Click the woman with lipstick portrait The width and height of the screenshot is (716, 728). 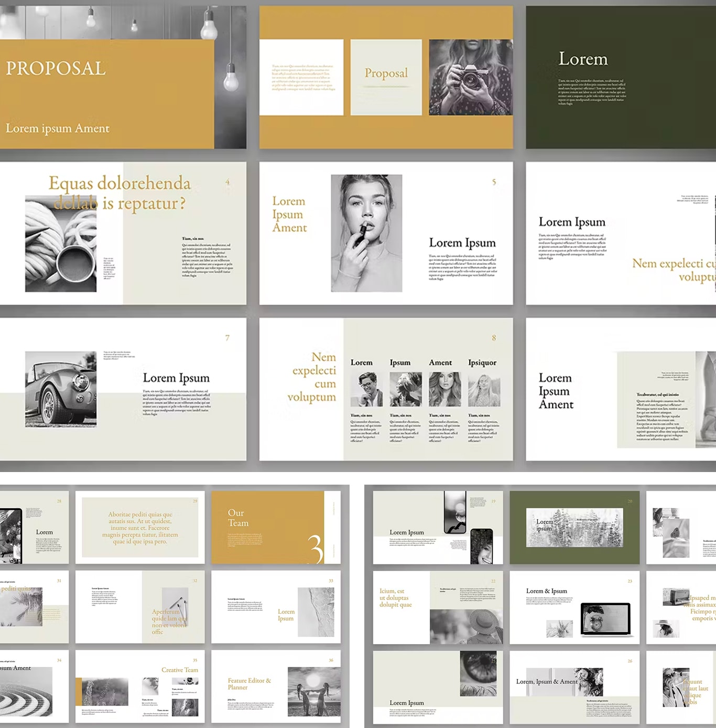[366, 233]
